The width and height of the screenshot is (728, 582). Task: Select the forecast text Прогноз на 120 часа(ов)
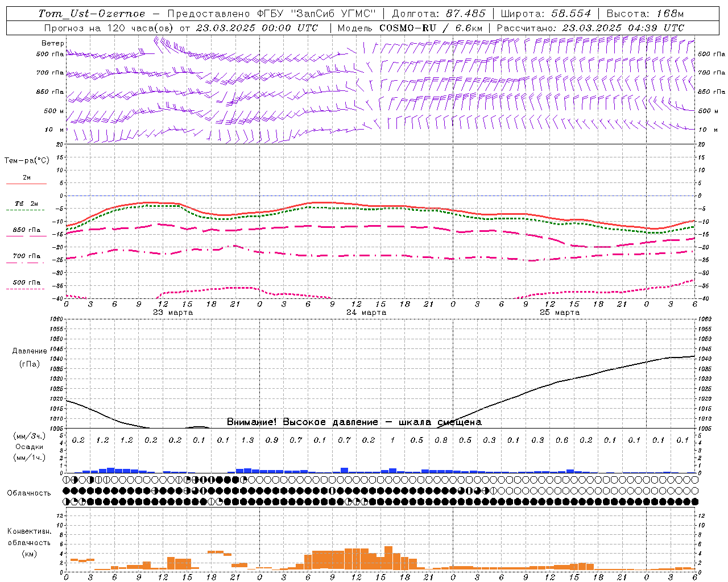pyautogui.click(x=110, y=28)
